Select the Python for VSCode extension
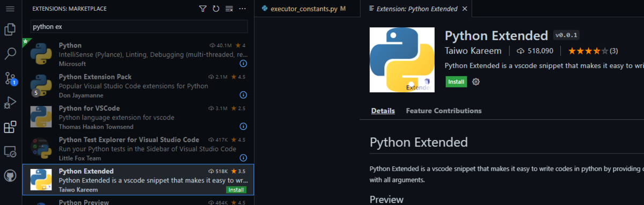Screen dimensions: 644x205 point(138,117)
